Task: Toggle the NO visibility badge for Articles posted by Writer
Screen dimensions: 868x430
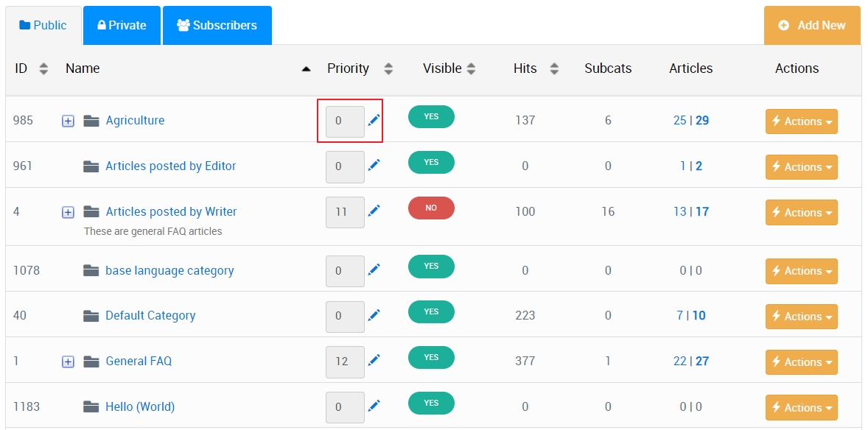Action: tap(431, 208)
